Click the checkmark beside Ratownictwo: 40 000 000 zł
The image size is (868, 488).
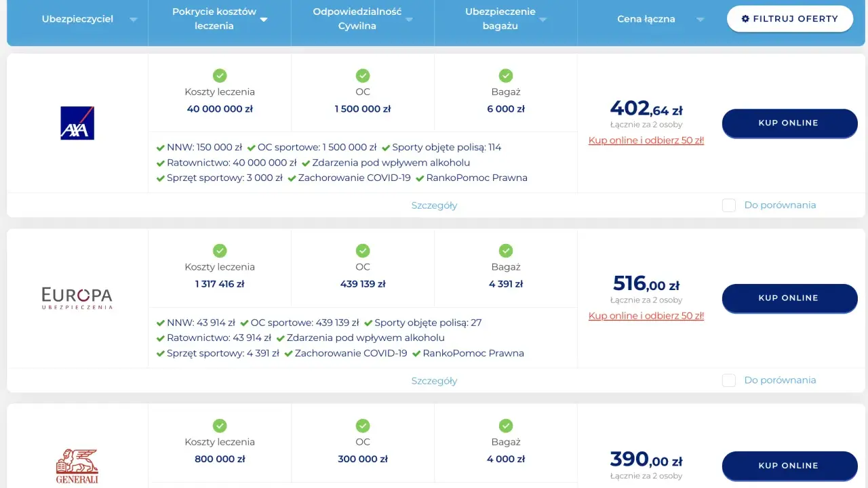pyautogui.click(x=161, y=163)
